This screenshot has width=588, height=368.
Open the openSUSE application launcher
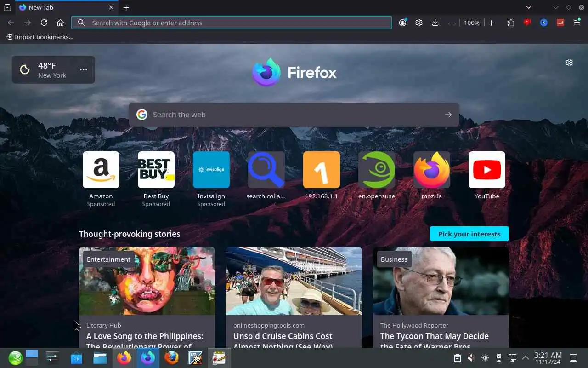point(15,358)
